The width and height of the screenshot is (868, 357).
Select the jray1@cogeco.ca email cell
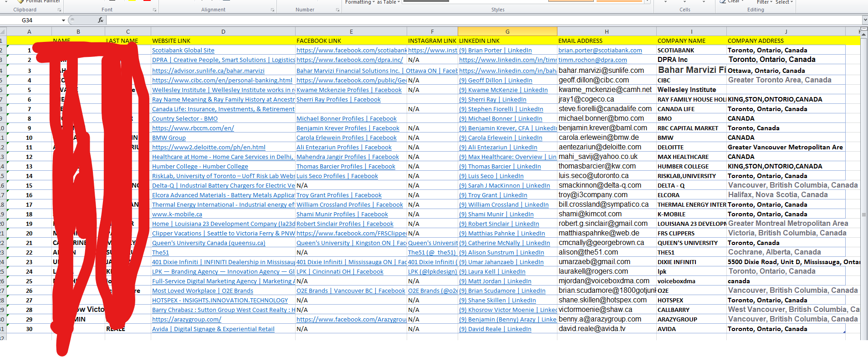click(x=607, y=99)
